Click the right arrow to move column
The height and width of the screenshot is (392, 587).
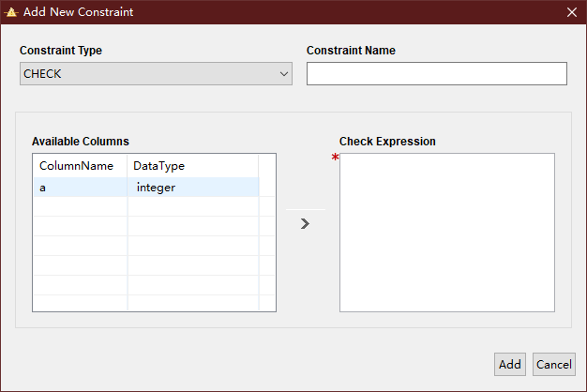click(x=305, y=223)
